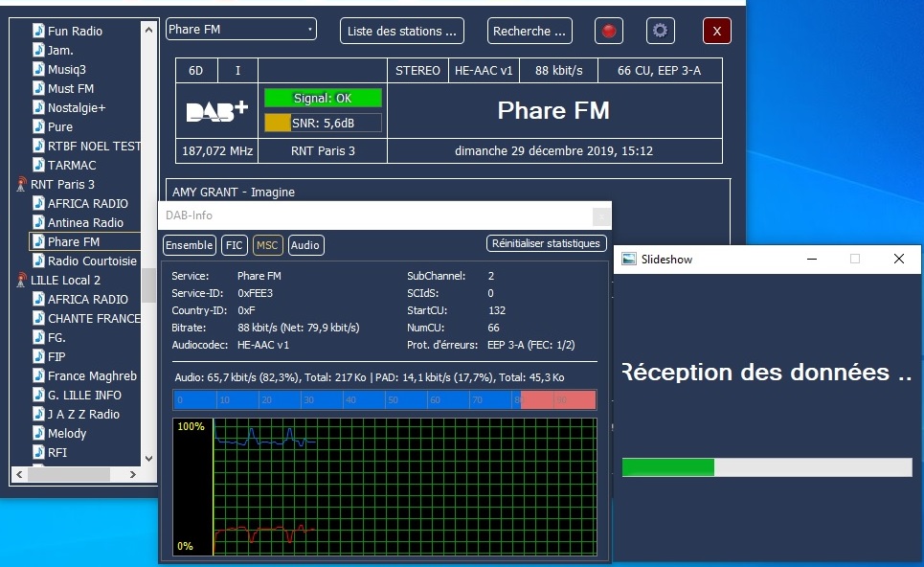This screenshot has height=567, width=924.
Task: Click Réinitialiser statistiques button
Action: pyautogui.click(x=547, y=243)
